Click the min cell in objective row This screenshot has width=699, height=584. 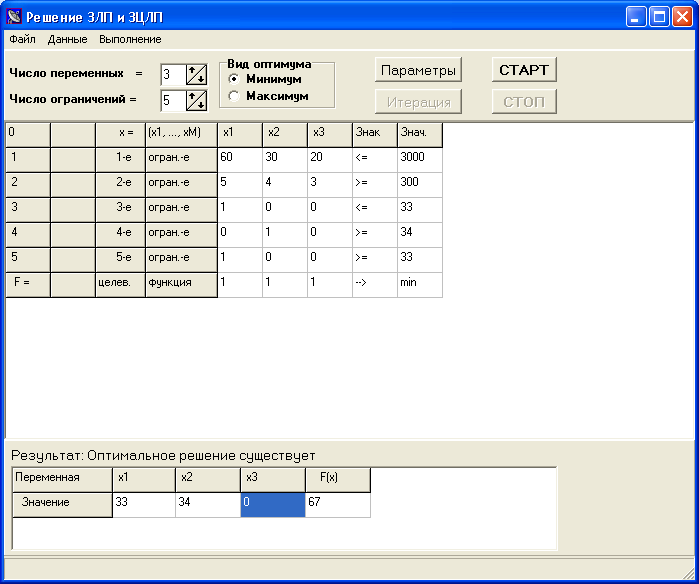(420, 284)
